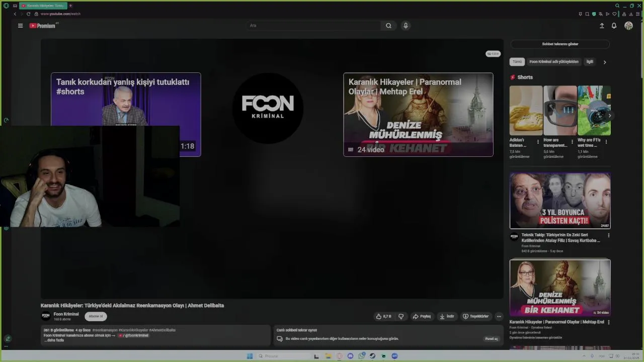Select the İlgili filter chip

590,62
